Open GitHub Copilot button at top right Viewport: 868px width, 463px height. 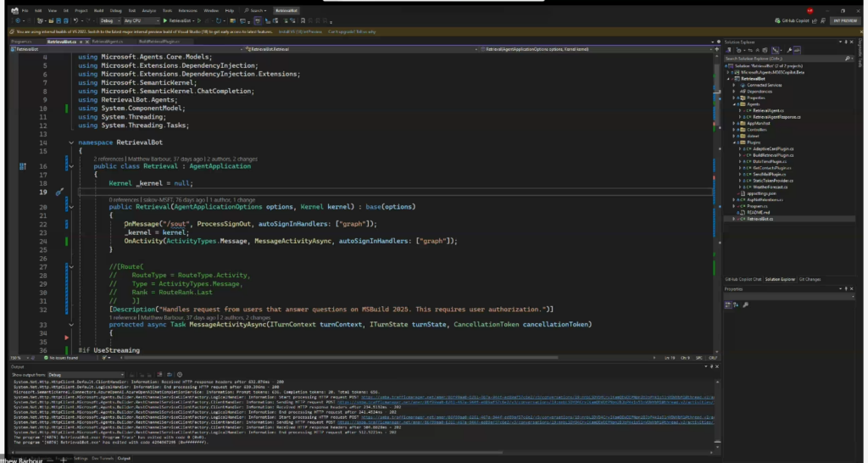793,20
